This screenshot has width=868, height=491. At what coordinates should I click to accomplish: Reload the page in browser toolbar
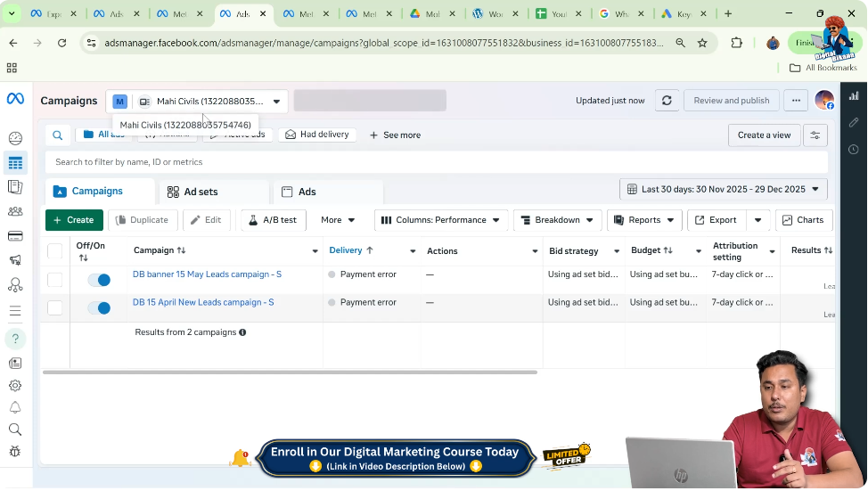(62, 43)
